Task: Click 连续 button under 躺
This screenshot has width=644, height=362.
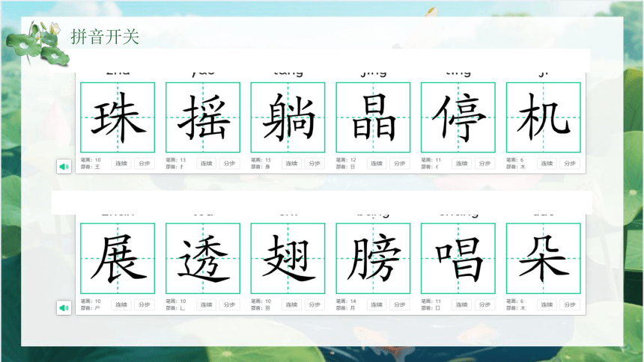Action: coord(291,163)
